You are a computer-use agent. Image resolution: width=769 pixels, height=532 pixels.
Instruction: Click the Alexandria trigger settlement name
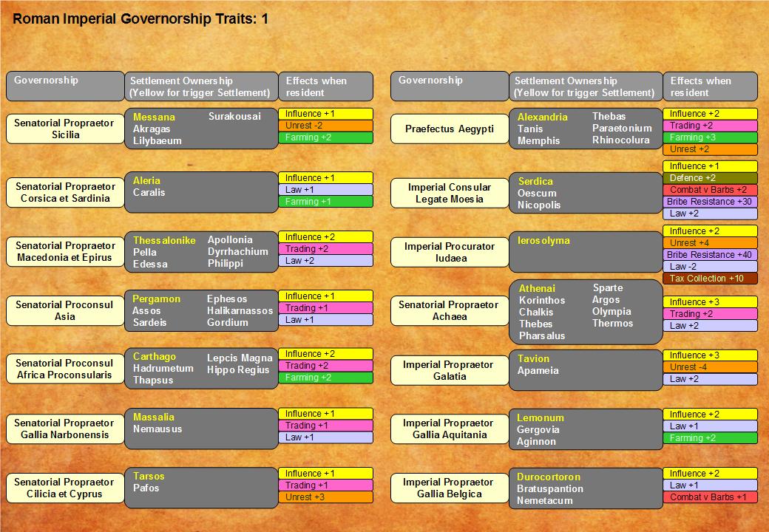coord(543,117)
